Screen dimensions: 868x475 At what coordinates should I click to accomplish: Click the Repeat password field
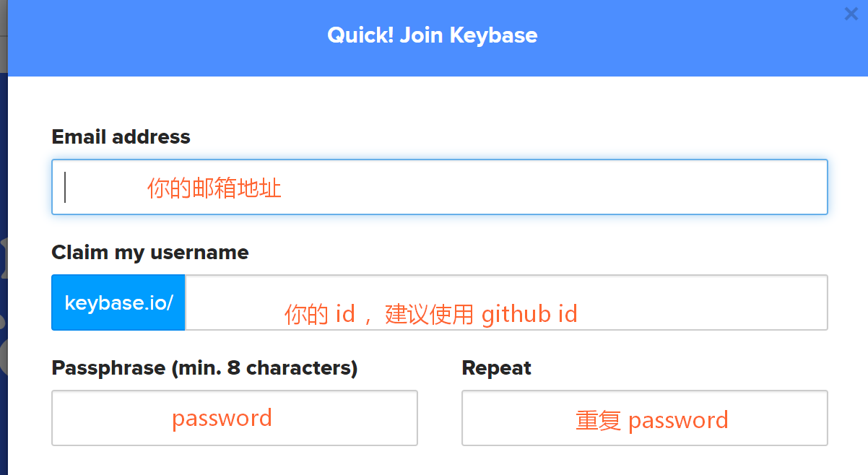coord(644,418)
